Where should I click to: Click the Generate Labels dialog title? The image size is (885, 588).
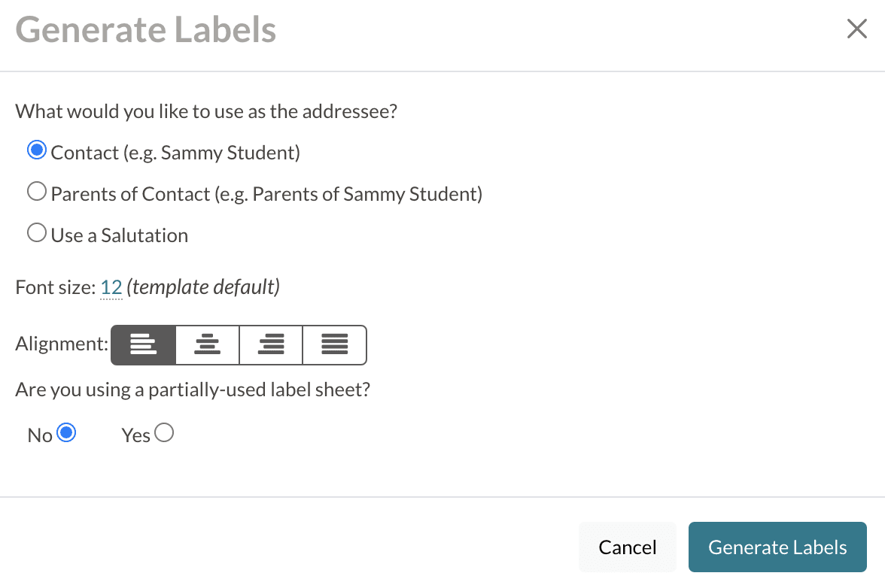click(x=146, y=30)
